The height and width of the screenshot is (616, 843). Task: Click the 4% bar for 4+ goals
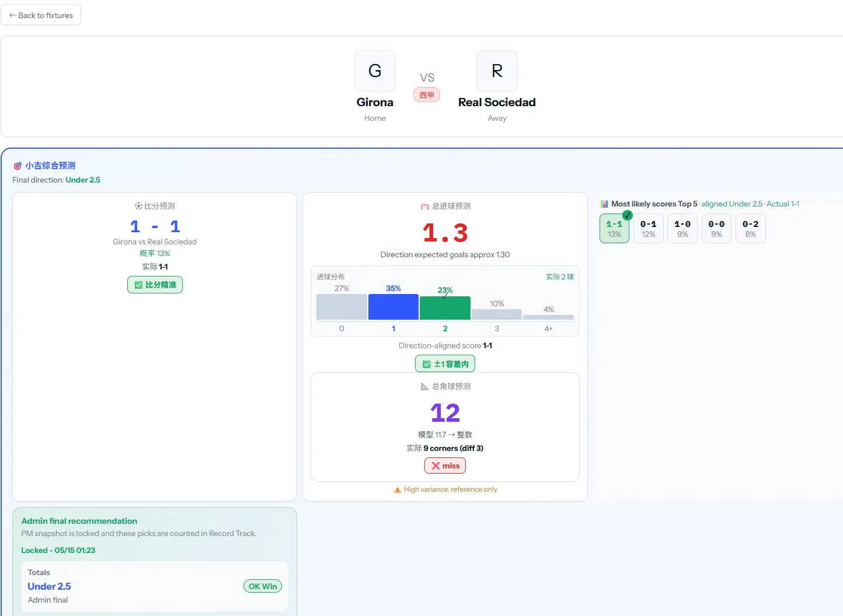548,317
